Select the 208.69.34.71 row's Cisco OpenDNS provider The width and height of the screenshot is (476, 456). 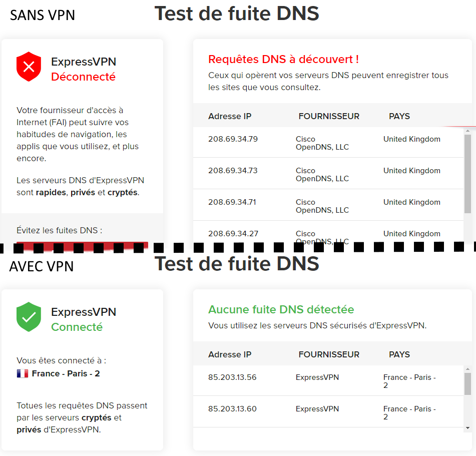322,206
